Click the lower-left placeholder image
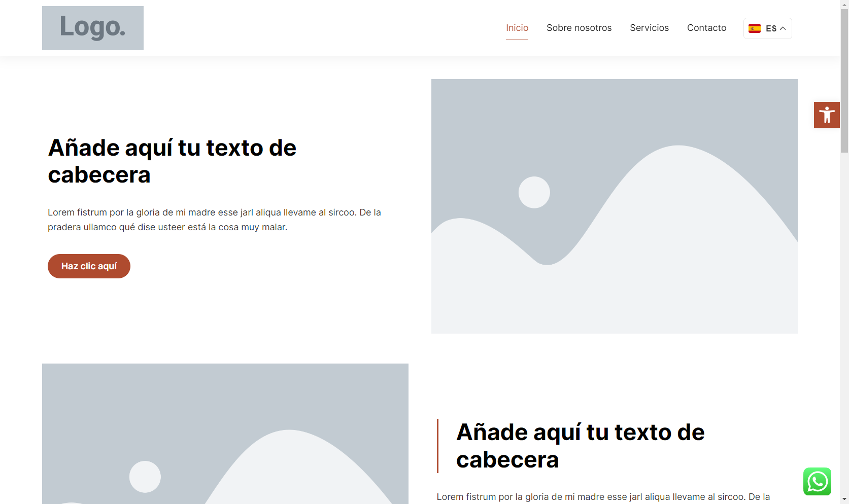Image resolution: width=849 pixels, height=504 pixels. point(225,434)
